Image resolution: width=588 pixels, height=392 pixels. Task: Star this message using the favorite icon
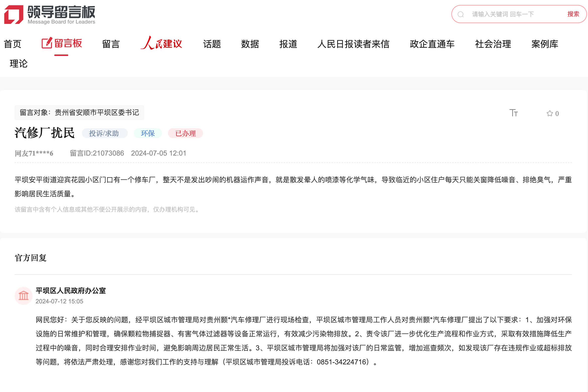[550, 113]
